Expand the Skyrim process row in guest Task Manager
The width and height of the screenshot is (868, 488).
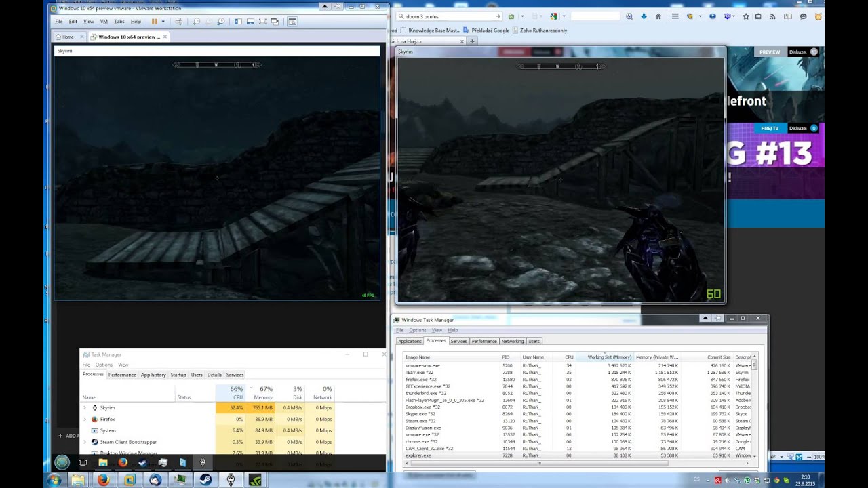[x=85, y=408]
